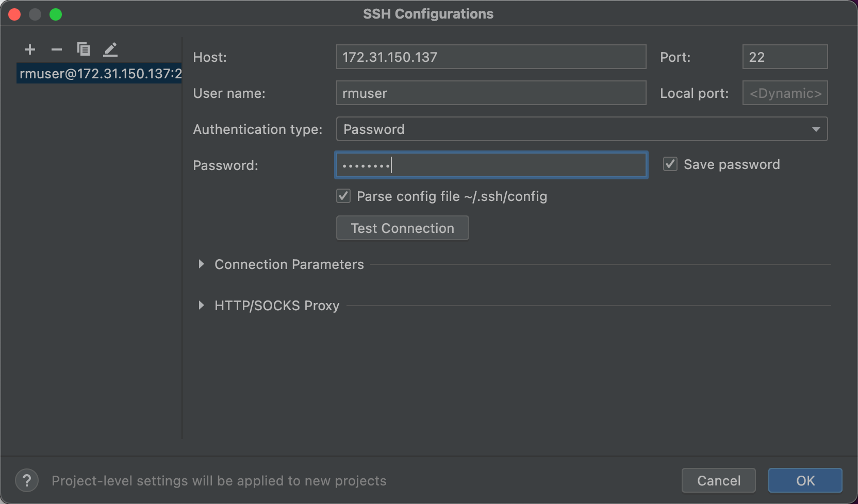The height and width of the screenshot is (504, 858).
Task: Edit the SSH configuration with pencil icon
Action: click(110, 49)
